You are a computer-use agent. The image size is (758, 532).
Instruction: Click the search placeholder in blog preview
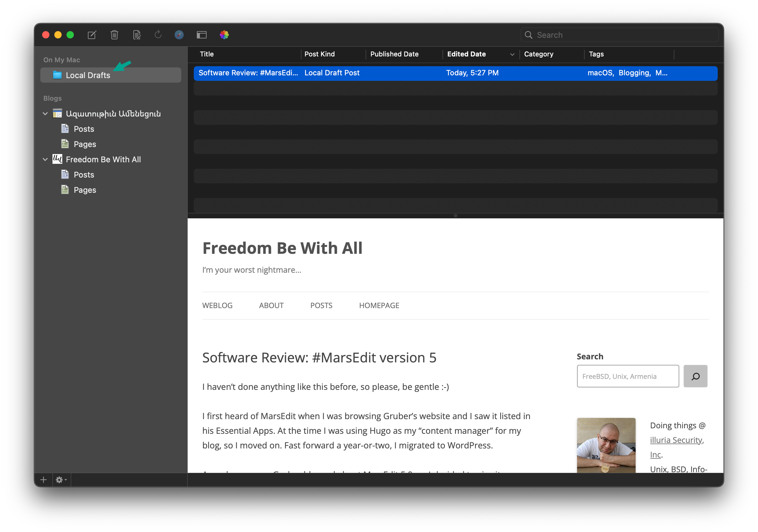click(x=628, y=376)
